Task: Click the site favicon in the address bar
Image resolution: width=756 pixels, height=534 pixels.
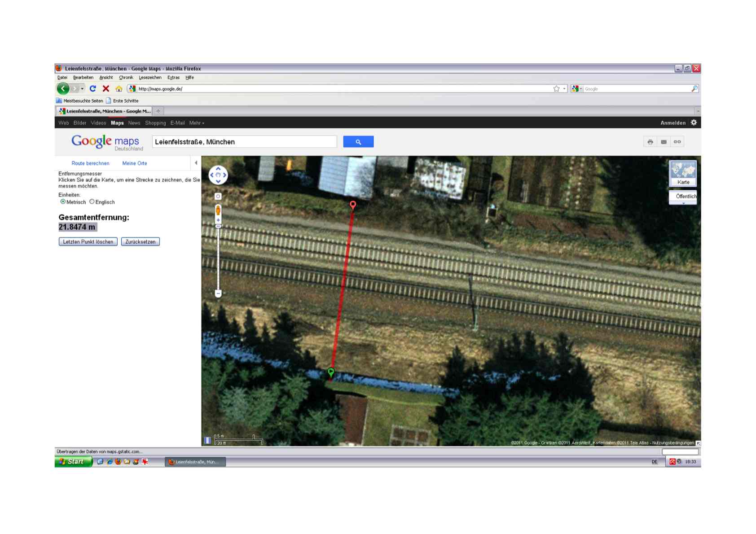Action: click(x=132, y=89)
